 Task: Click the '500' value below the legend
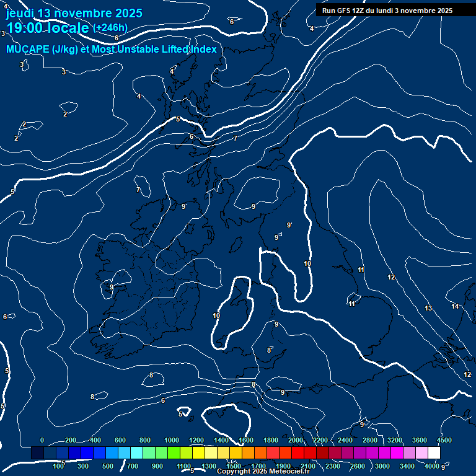[x=108, y=466]
